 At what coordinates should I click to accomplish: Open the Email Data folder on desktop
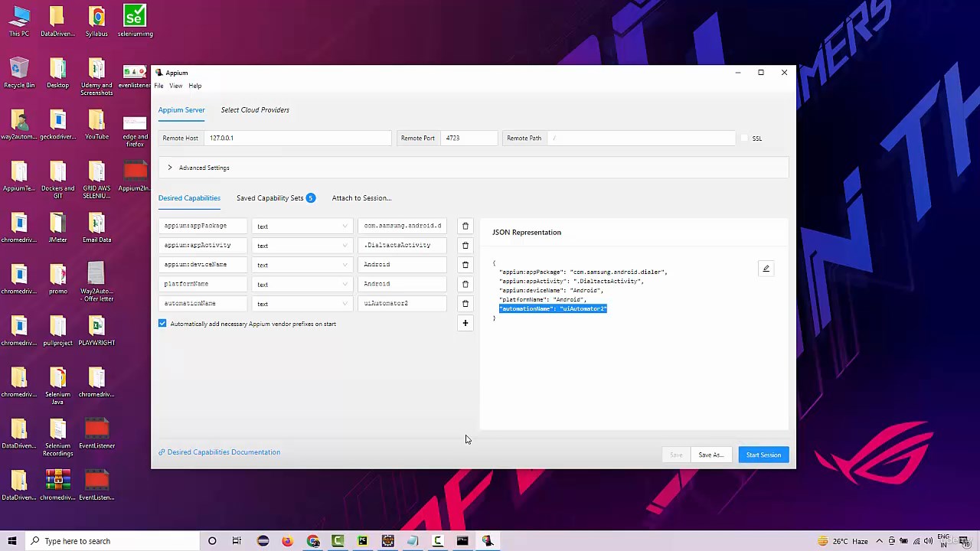coord(96,227)
